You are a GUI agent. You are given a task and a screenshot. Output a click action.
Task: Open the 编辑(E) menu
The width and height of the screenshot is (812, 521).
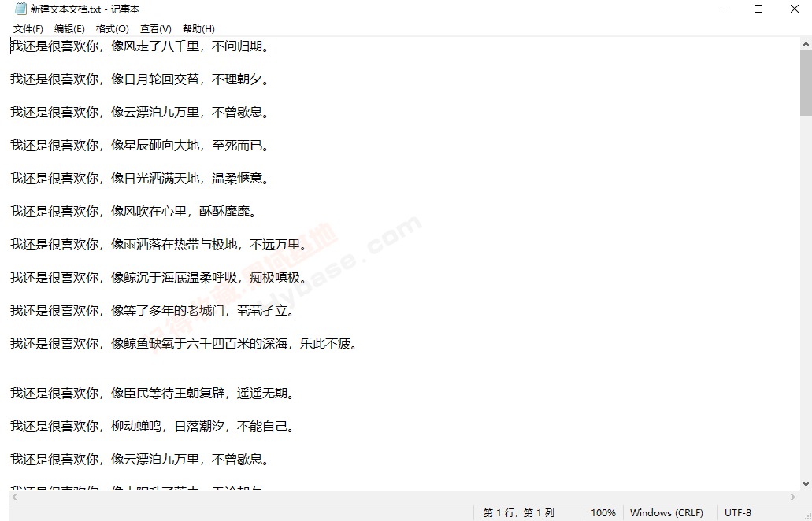(x=69, y=29)
